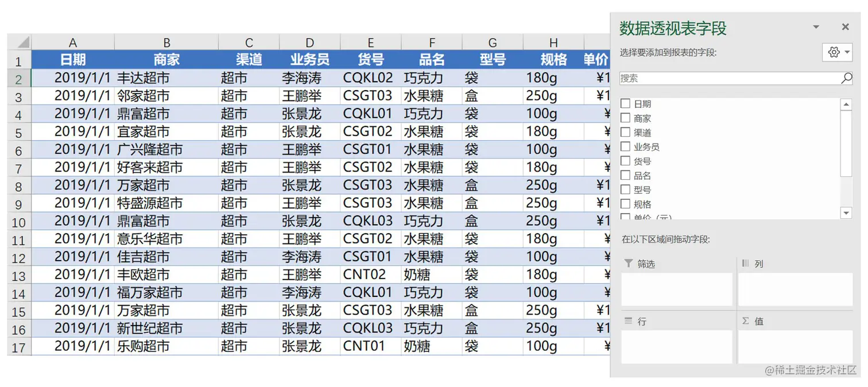868x387 pixels.
Task: Click the search magnifier icon in field search
Action: [846, 79]
